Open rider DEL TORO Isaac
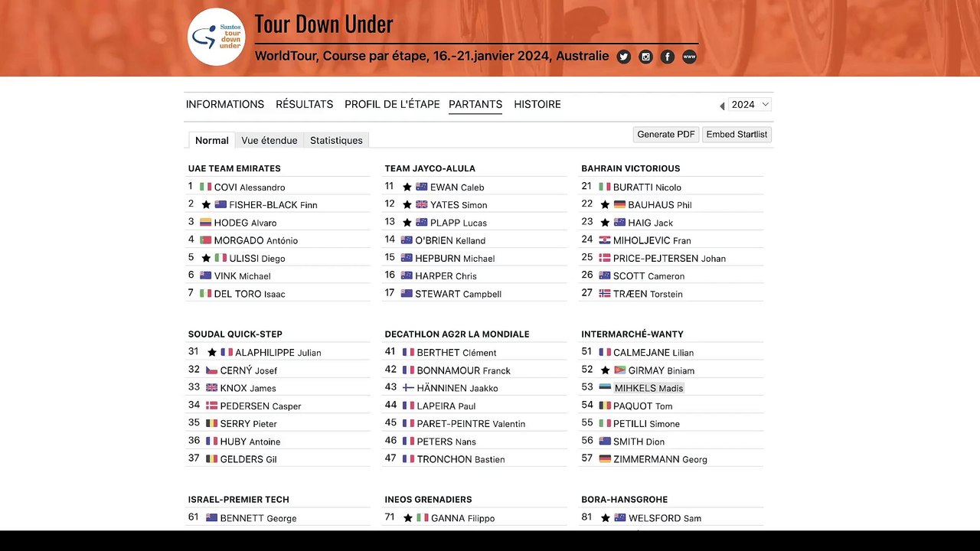Image resolution: width=980 pixels, height=551 pixels. point(250,294)
